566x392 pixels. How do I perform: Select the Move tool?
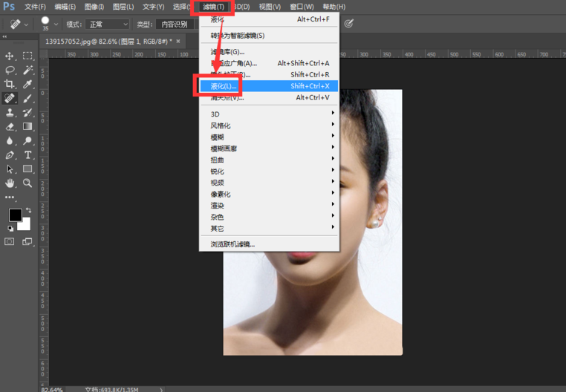[x=10, y=56]
